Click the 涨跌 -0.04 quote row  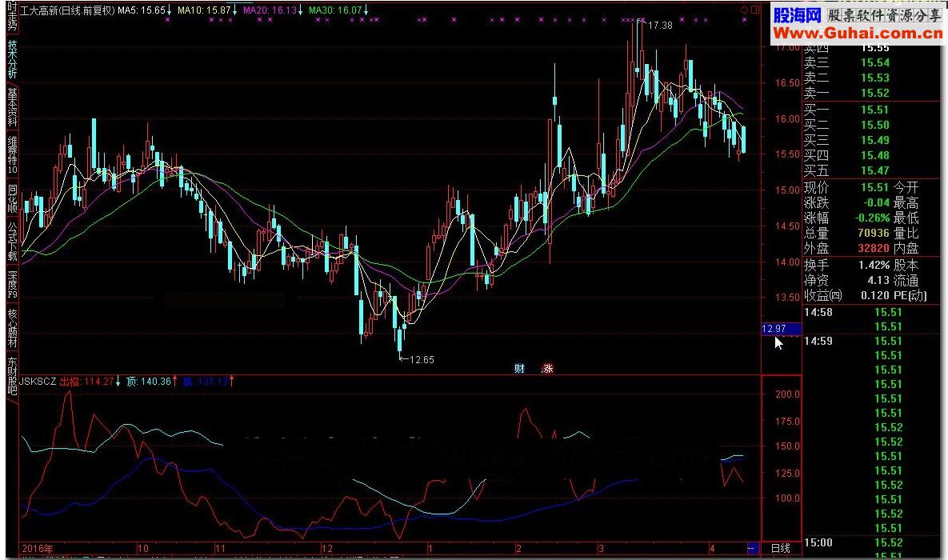(x=846, y=202)
